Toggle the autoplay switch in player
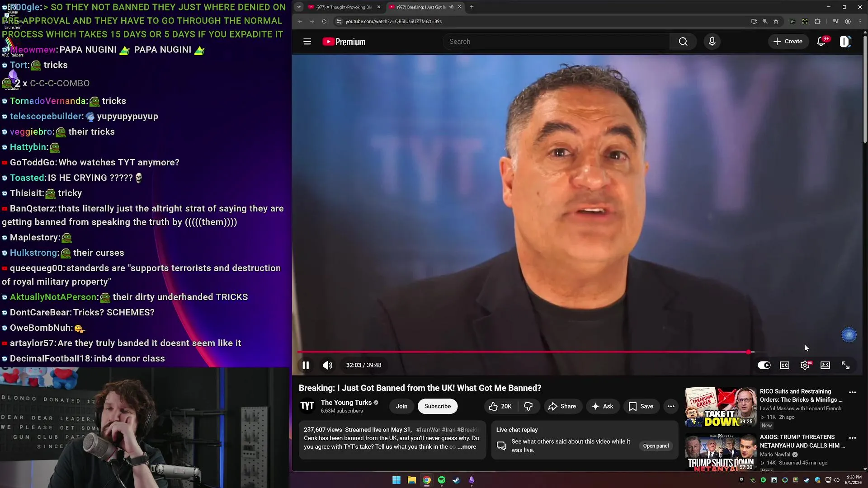The image size is (868, 488). [x=764, y=365]
